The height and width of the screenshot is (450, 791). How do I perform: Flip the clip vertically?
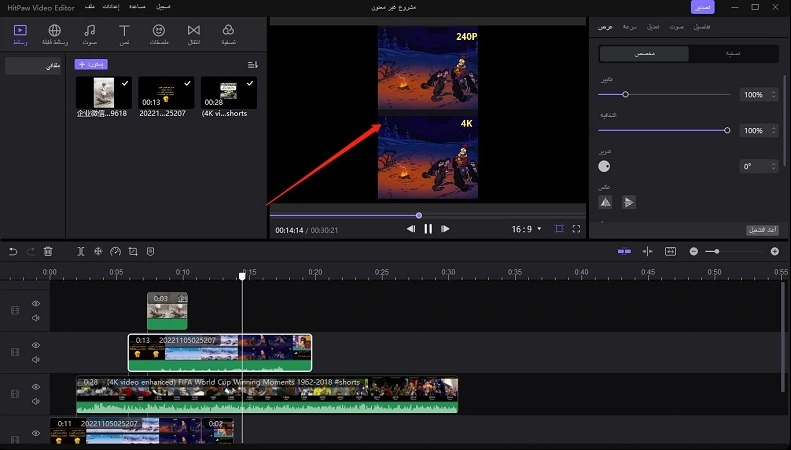pos(629,202)
